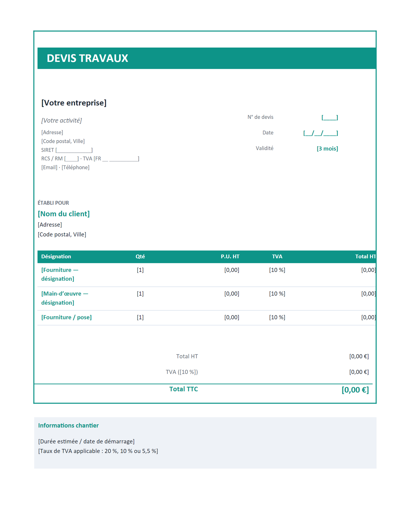Screen dimensions: 411x532
Task: Click the [Durée estimée / date de démarrage] line
Action: 86,442
